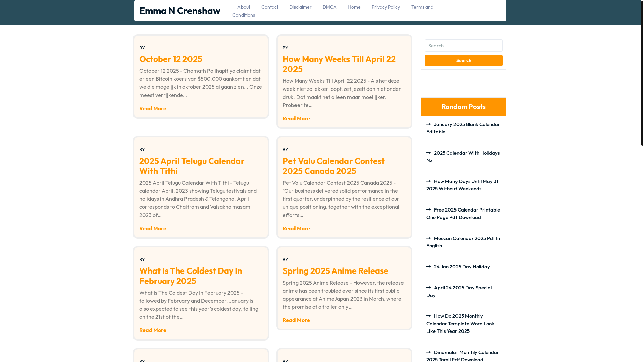This screenshot has height=362, width=644.
Task: Select the DMCA menu item
Action: [x=329, y=7]
